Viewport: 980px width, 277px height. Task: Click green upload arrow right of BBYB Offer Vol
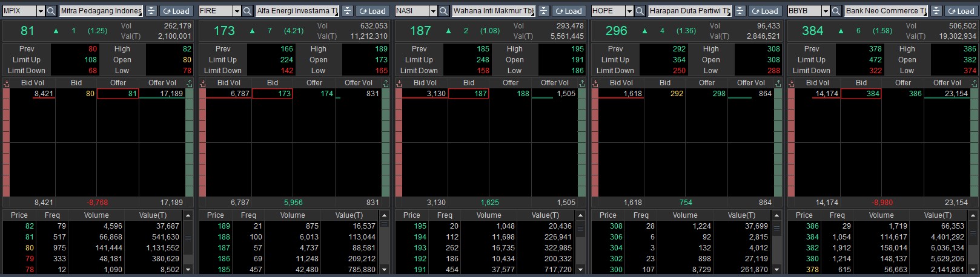974,83
